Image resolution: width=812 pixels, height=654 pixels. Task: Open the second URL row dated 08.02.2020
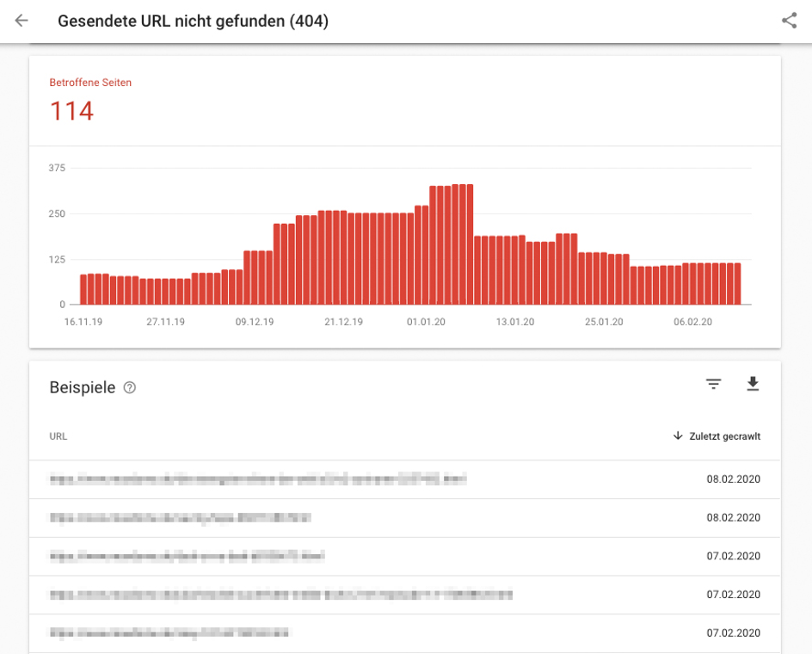coord(404,518)
